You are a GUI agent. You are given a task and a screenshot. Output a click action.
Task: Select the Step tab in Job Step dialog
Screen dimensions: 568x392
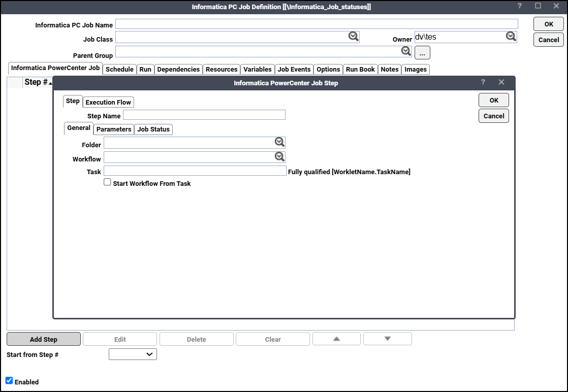pyautogui.click(x=73, y=101)
